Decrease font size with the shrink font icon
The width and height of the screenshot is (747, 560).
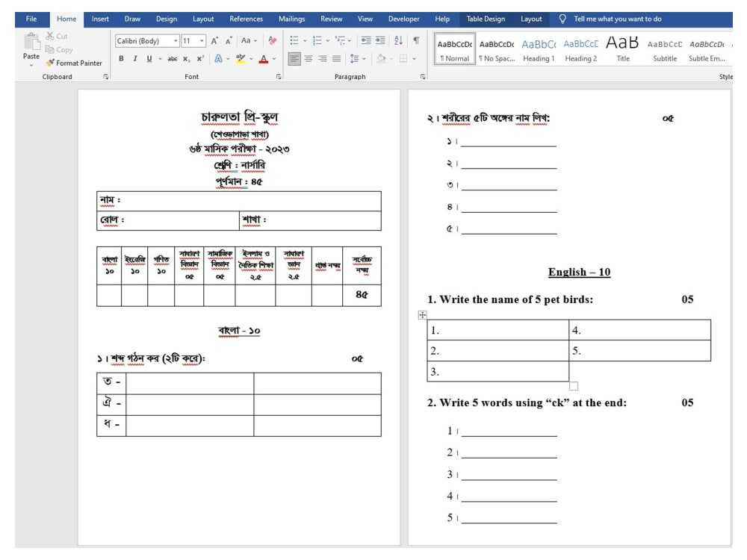229,41
